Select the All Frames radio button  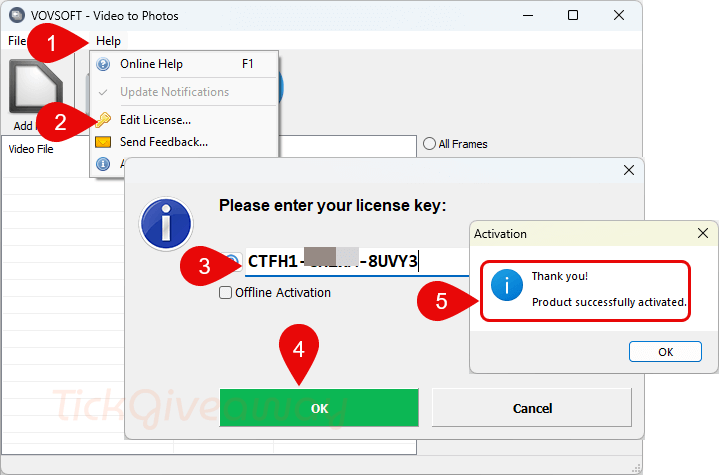click(x=429, y=144)
